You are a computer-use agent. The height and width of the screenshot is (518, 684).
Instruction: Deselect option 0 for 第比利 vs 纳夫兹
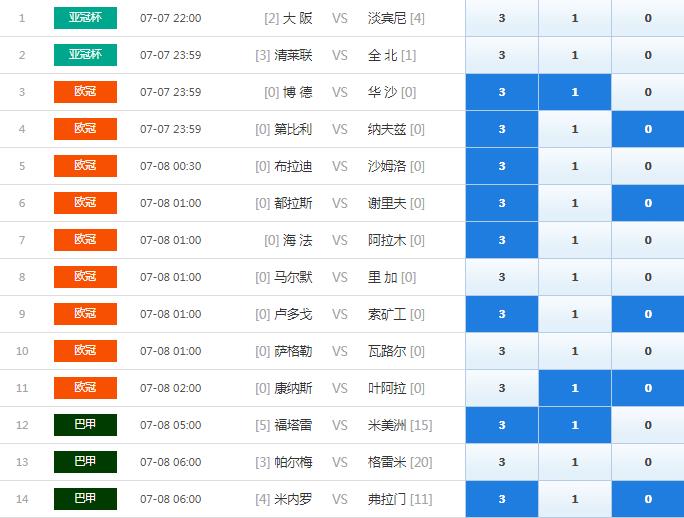[648, 129]
